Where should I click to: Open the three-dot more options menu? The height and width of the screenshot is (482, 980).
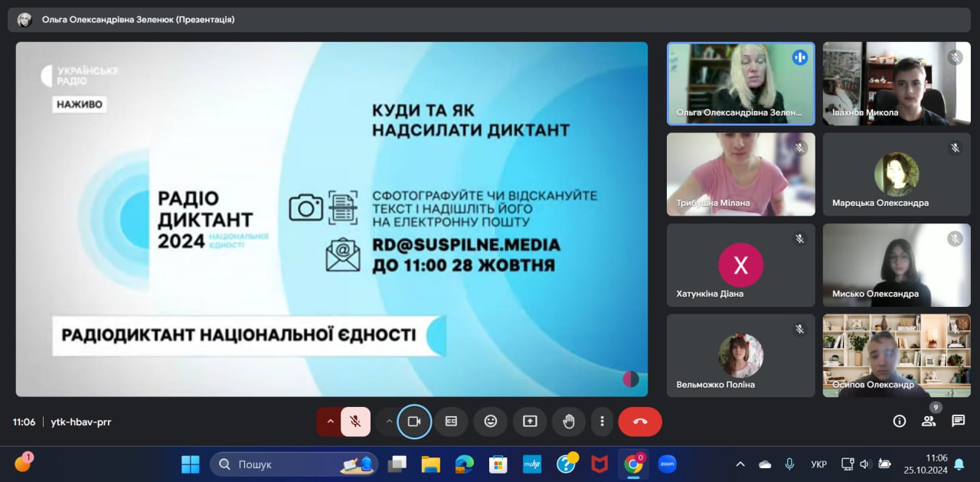click(603, 422)
